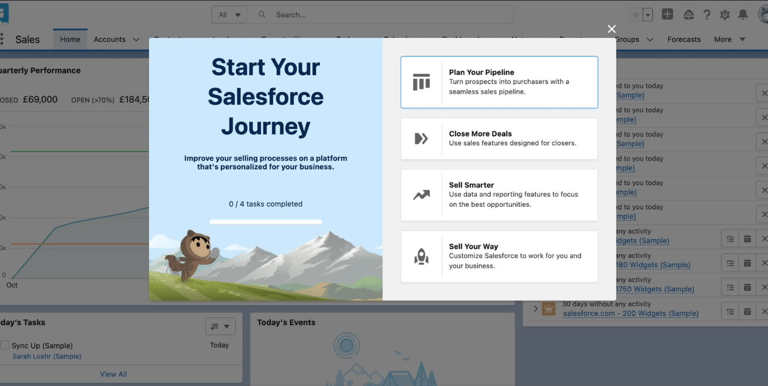Open the Setup gear icon

(x=725, y=15)
